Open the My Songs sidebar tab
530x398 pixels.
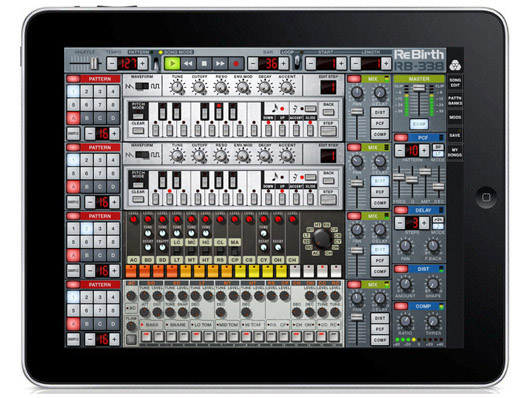tap(455, 152)
